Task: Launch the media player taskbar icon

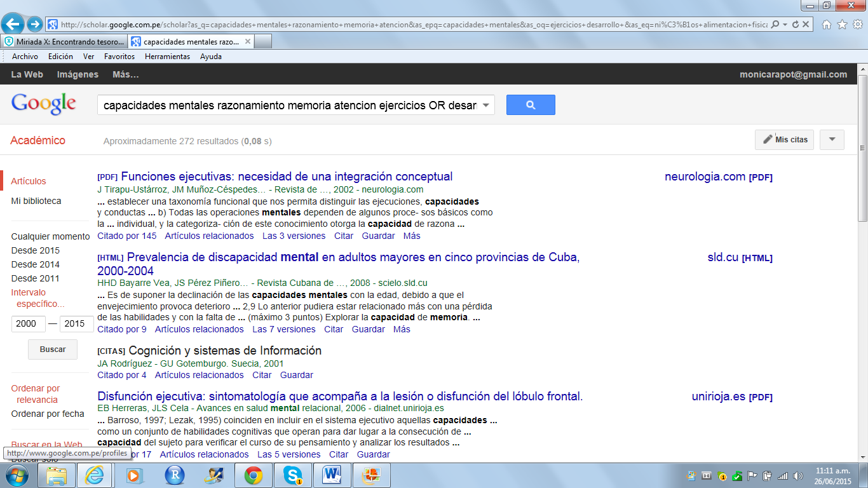Action: [x=134, y=475]
